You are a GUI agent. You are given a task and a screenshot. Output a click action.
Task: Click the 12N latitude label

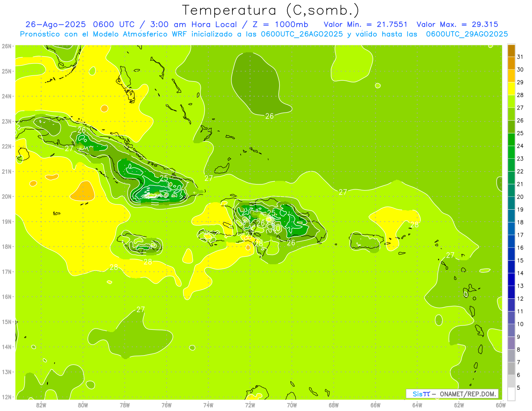pos(6,397)
